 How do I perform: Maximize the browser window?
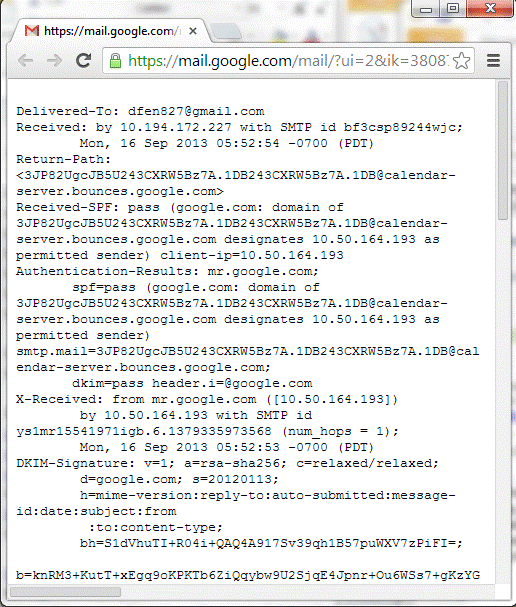tap(453, 9)
